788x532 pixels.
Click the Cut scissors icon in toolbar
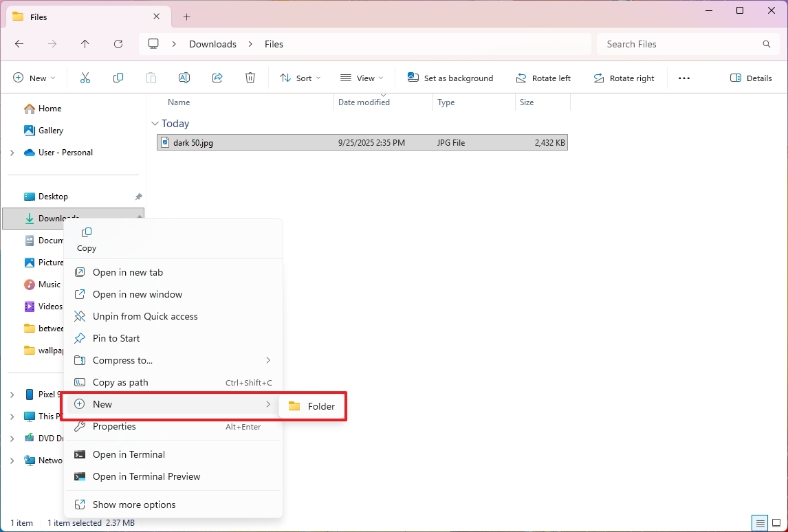tap(85, 78)
